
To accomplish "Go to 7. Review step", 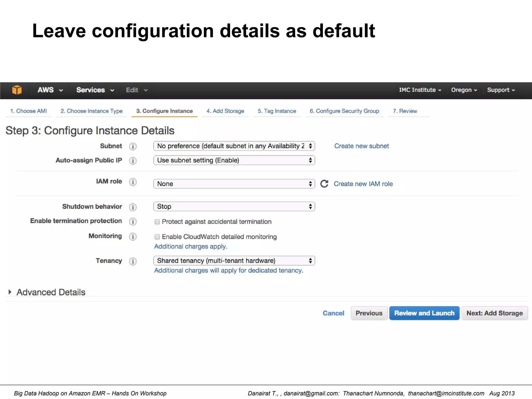I will click(x=405, y=111).
